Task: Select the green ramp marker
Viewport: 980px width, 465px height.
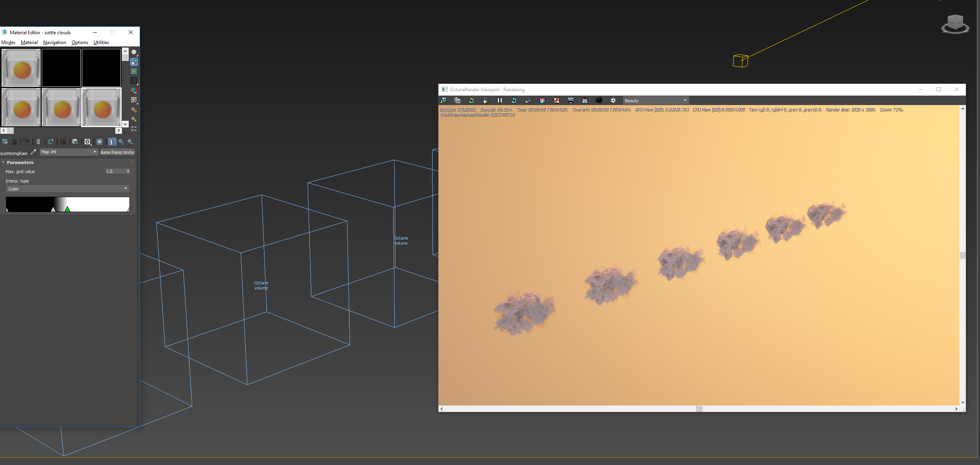Action: pos(67,209)
